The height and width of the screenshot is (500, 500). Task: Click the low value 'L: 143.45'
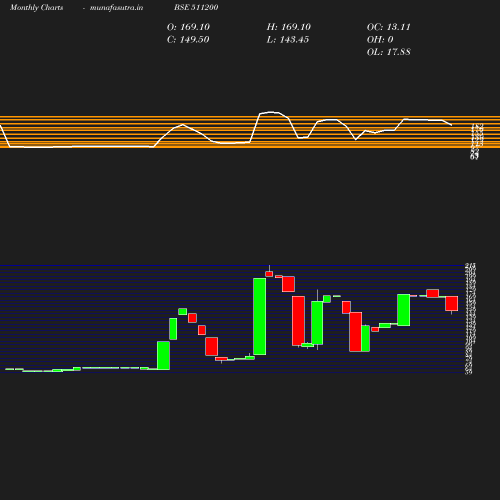288,39
